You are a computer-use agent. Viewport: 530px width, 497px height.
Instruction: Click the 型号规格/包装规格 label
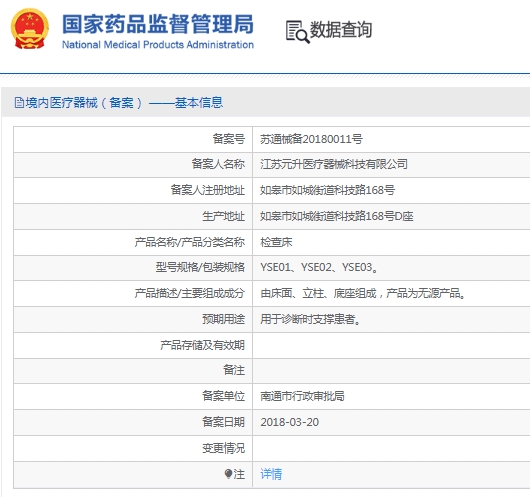(x=200, y=267)
